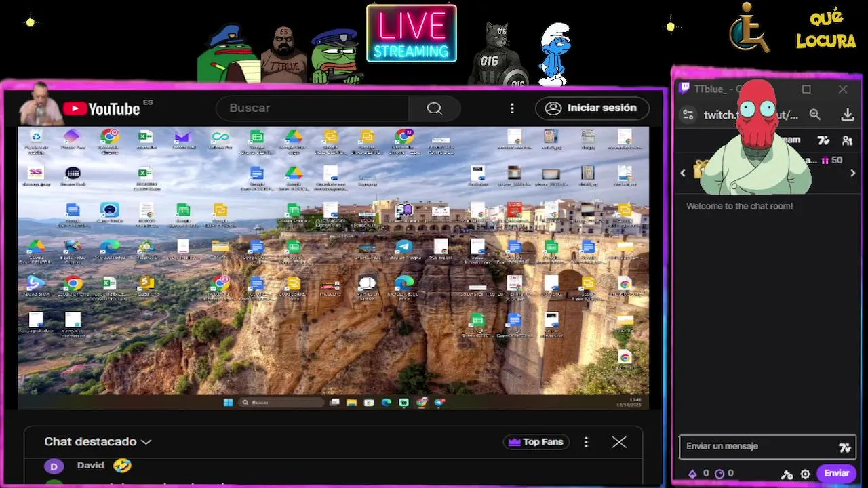This screenshot has height=488, width=868.
Task: Launch Telegram from the desktop
Action: 404,247
